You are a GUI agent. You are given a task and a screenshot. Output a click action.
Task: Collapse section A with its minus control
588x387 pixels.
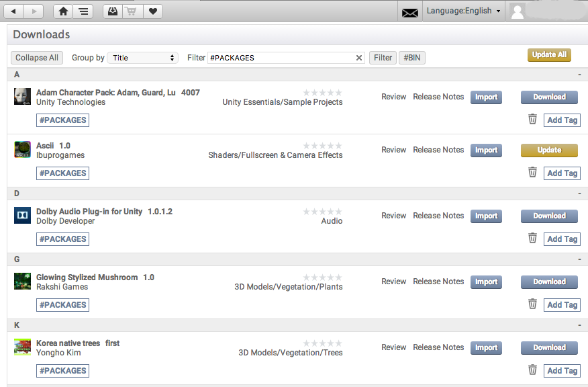579,75
